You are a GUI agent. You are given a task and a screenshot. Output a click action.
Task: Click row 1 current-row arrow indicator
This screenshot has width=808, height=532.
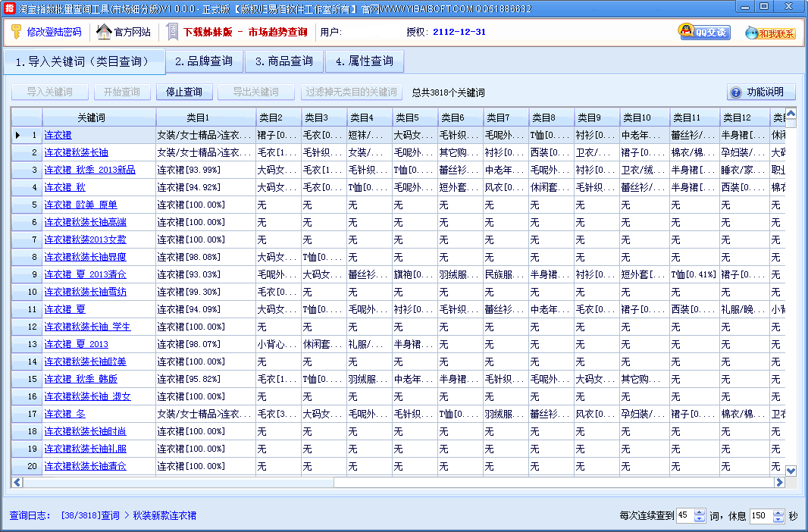click(17, 135)
